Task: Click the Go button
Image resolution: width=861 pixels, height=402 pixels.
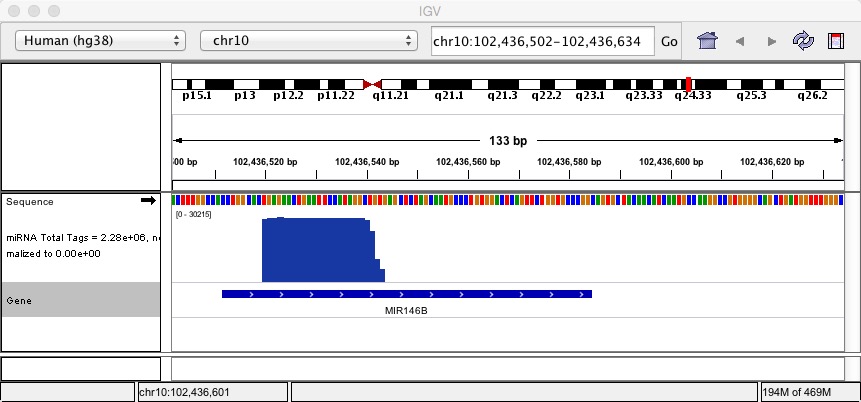Action: (669, 41)
